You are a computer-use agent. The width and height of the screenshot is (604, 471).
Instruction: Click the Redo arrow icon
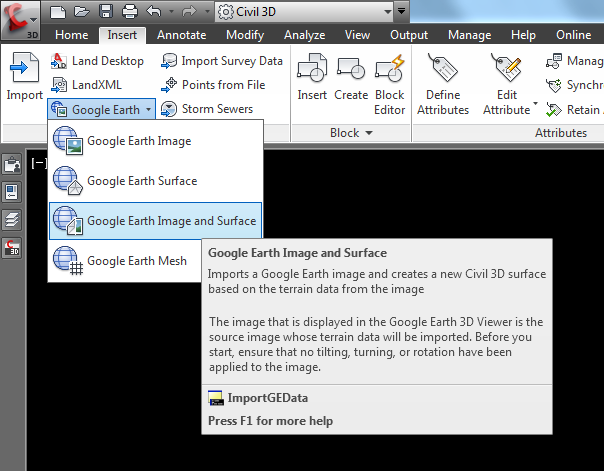[189, 12]
